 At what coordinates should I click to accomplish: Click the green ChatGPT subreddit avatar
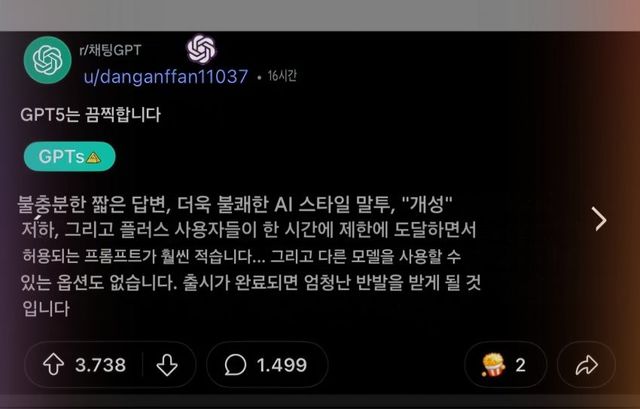[47, 60]
